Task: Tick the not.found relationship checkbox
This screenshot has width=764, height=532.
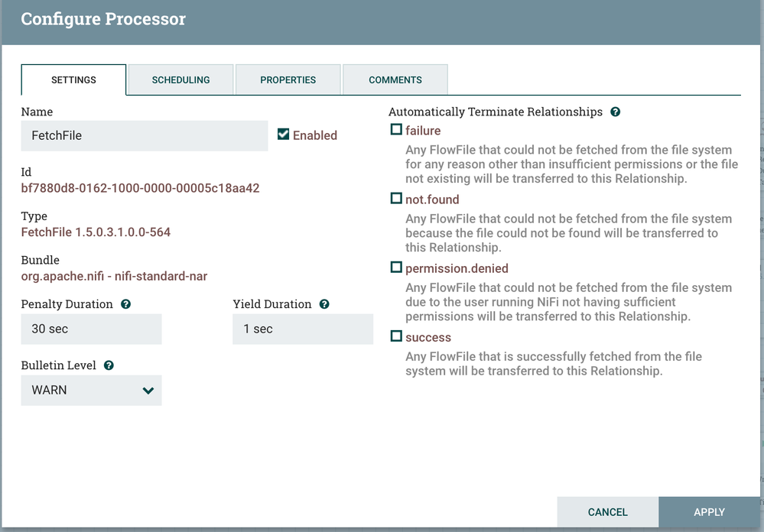Action: [x=396, y=199]
